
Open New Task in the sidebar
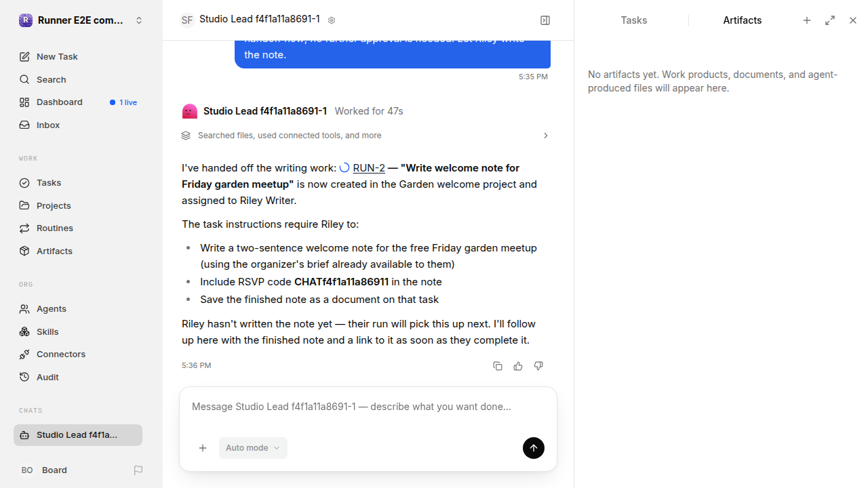click(78, 57)
